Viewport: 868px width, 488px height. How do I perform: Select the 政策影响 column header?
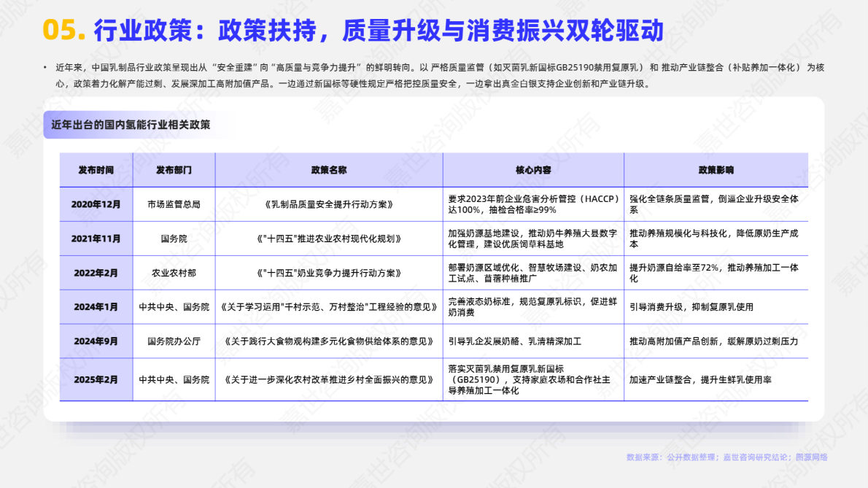tap(715, 169)
